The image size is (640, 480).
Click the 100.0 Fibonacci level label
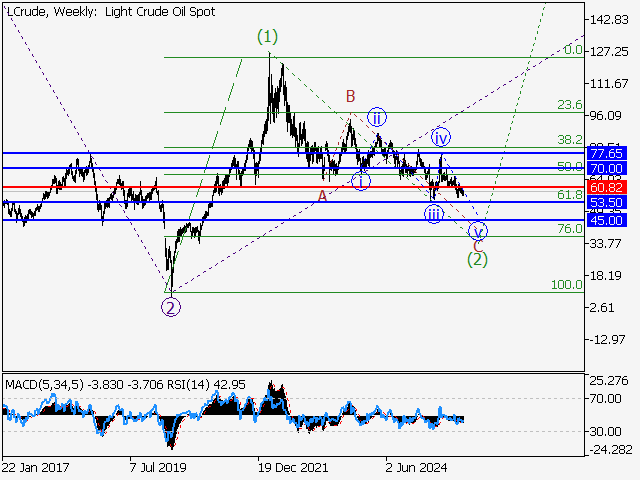pyautogui.click(x=567, y=285)
